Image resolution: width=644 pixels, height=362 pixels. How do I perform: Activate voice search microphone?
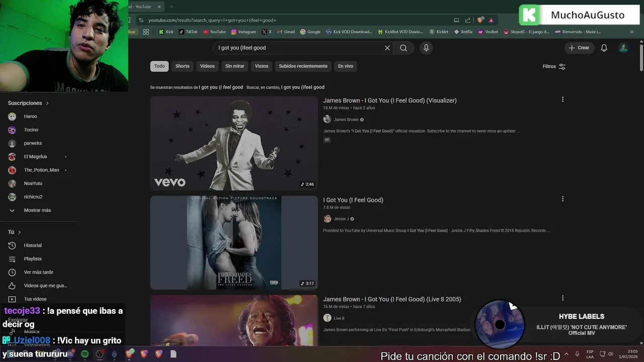[x=426, y=48]
